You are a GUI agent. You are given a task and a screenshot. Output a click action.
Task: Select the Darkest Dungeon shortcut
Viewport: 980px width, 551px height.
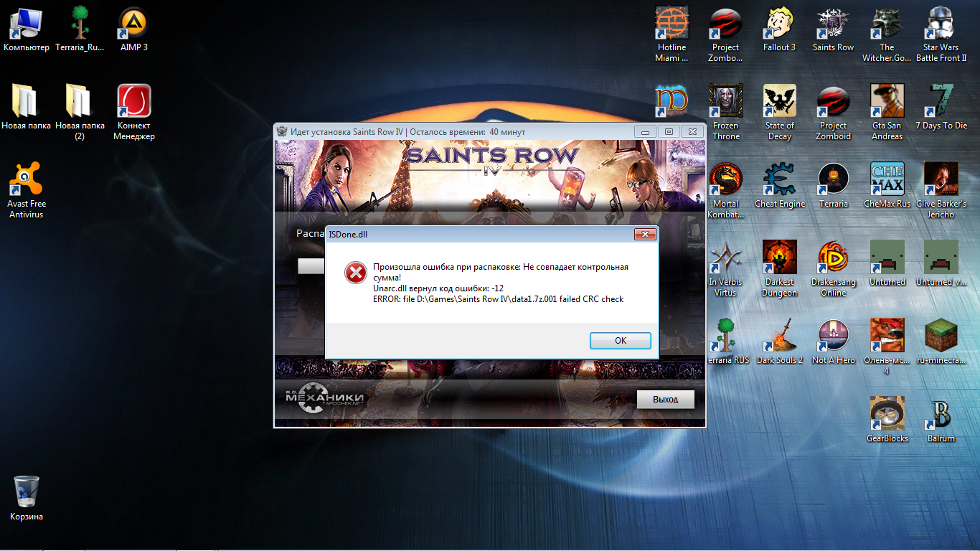[x=779, y=269]
